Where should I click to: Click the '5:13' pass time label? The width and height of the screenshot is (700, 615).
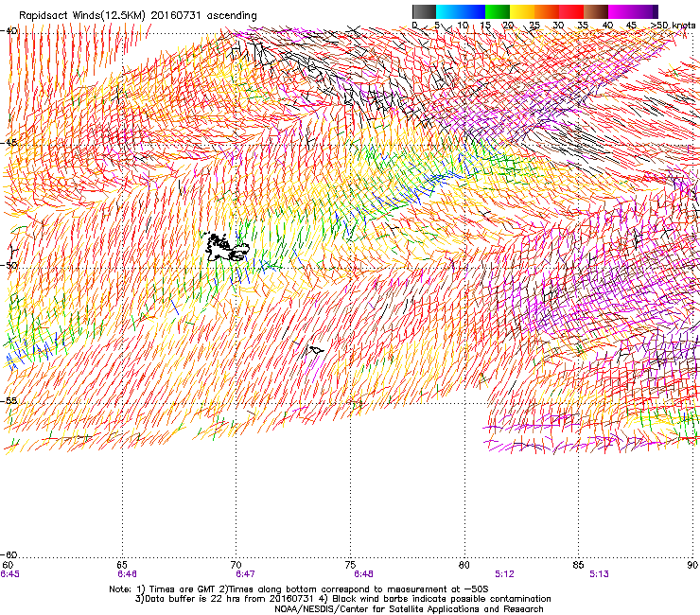click(x=599, y=574)
